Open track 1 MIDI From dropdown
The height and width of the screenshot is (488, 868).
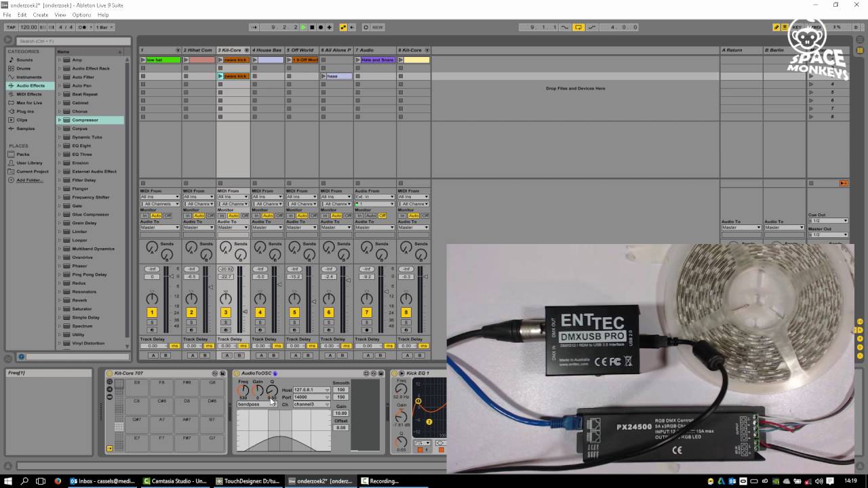160,197
